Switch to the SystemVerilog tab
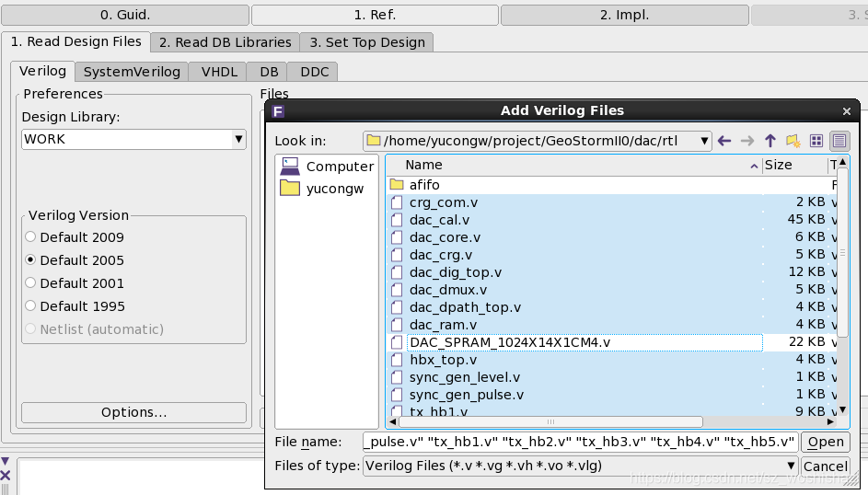 132,72
